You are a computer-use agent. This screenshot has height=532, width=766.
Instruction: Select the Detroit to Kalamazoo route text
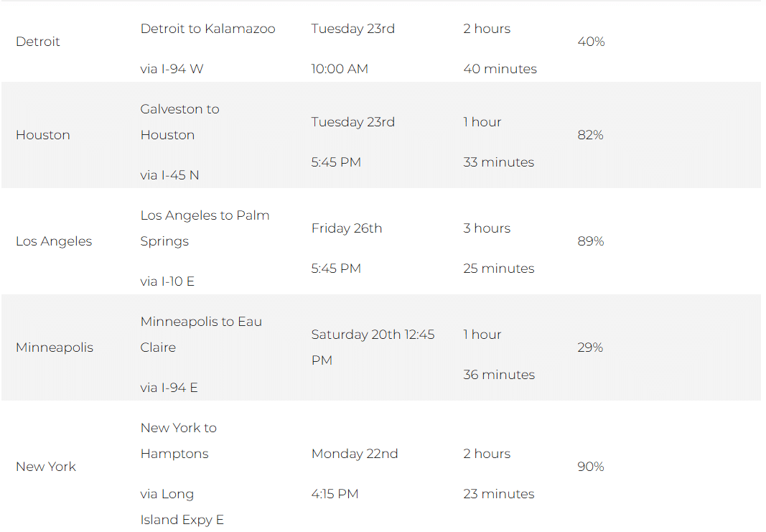[x=207, y=29]
